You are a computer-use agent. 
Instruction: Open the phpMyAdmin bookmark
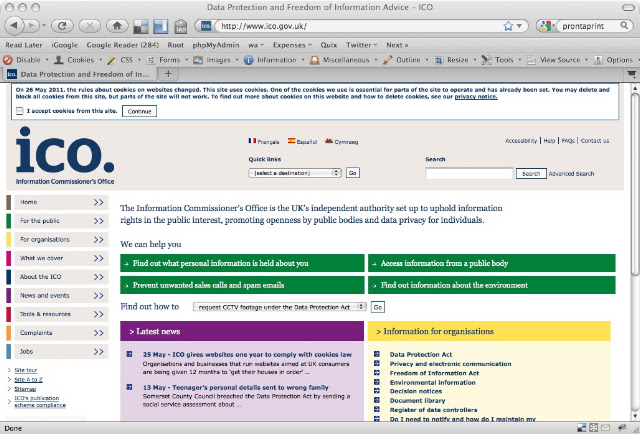(216, 45)
